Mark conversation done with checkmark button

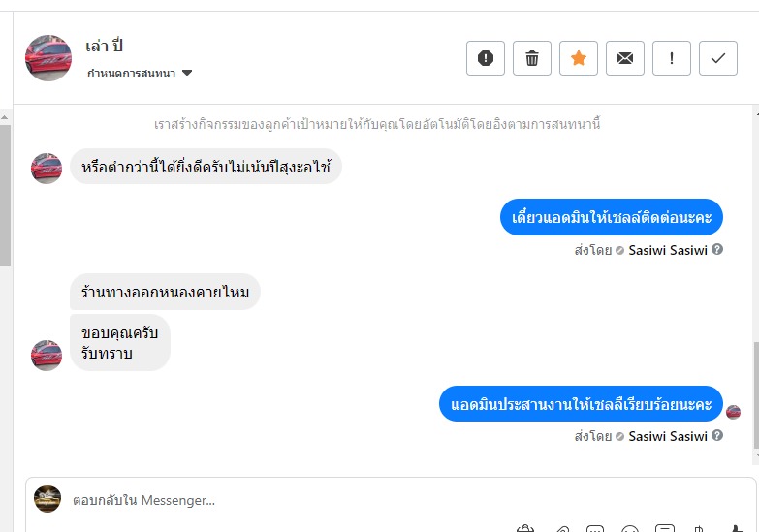(718, 58)
